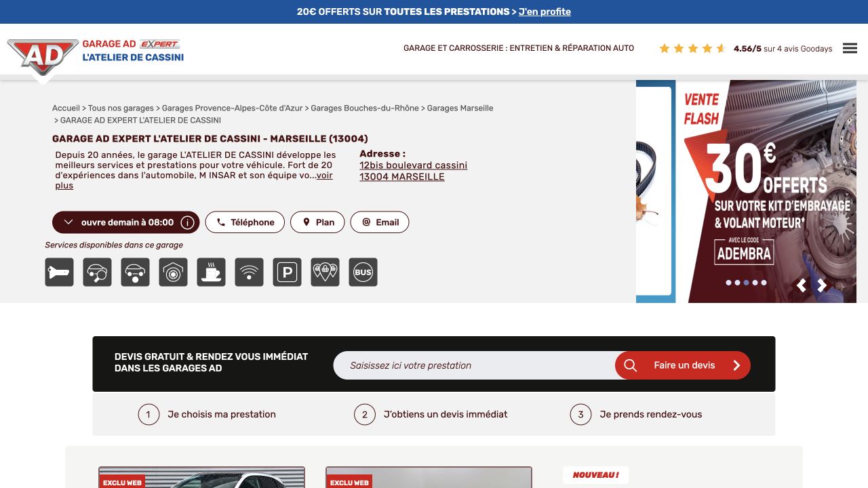Open the garage address link
Image resolution: width=868 pixels, height=488 pixels.
413,171
